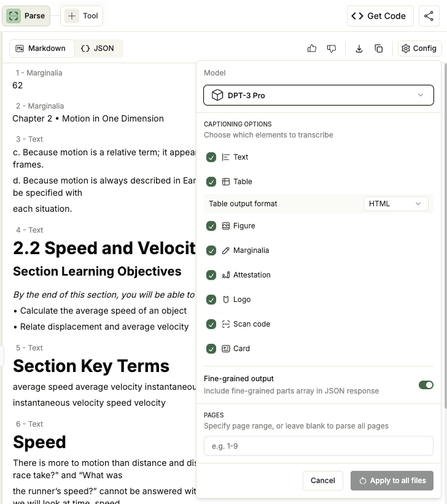Click the Marginalia pencil icon
The height and width of the screenshot is (504, 447).
point(226,250)
